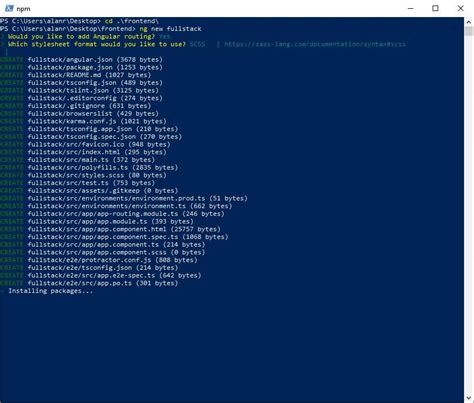
Task: Click the environment.ts (662 bytes) line
Action: (116, 206)
